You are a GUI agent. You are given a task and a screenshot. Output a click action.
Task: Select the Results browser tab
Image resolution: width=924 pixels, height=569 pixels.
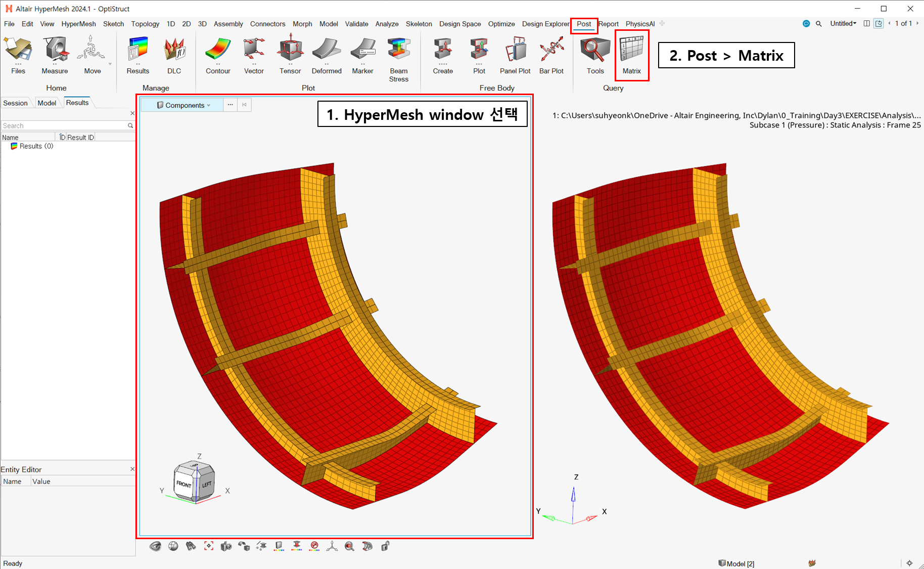(x=77, y=103)
